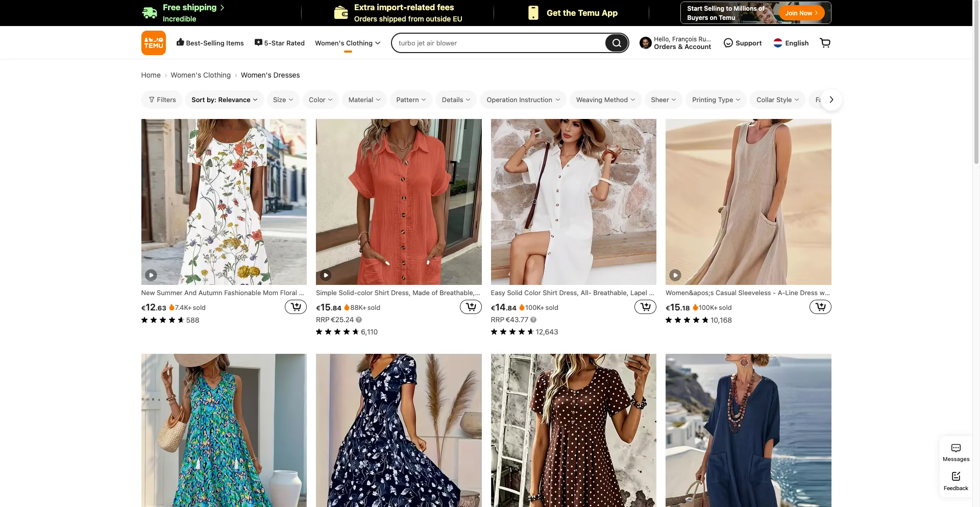
Task: Expand the Collar Style filter
Action: tap(778, 100)
